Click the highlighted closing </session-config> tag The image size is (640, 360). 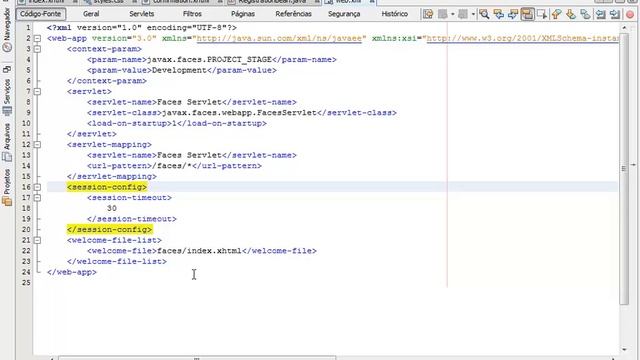click(x=109, y=229)
